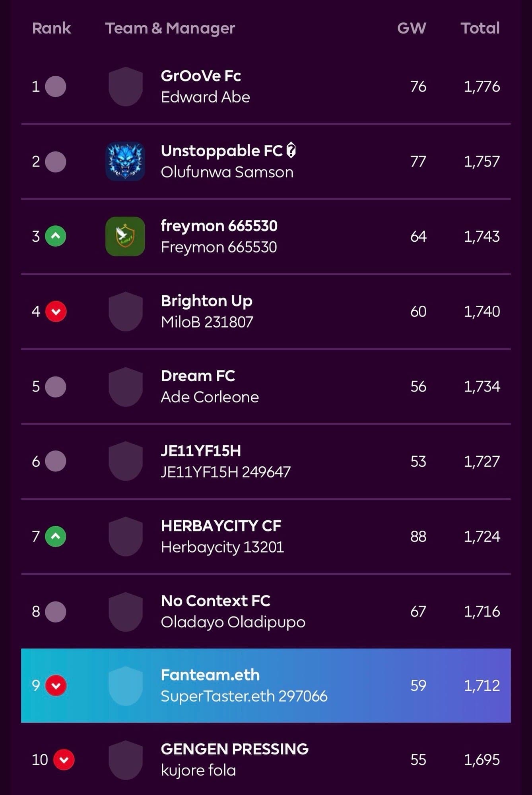532x795 pixels.
Task: Click GrOoVe Fc's default shield badge
Action: pyautogui.click(x=125, y=86)
